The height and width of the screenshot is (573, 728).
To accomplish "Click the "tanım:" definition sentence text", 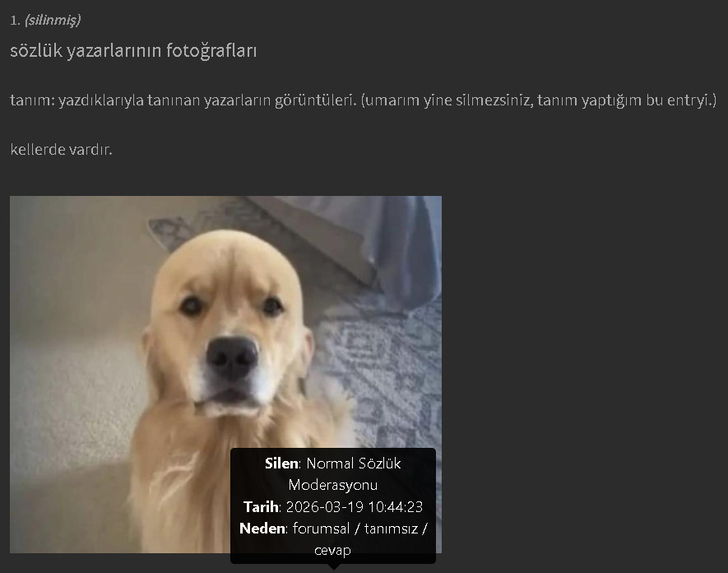I will tap(183, 100).
